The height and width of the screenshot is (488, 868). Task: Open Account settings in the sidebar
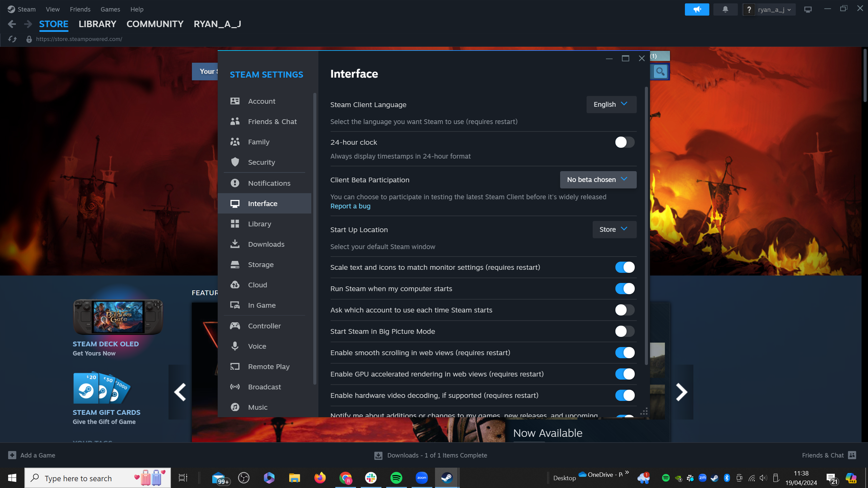[x=264, y=101]
